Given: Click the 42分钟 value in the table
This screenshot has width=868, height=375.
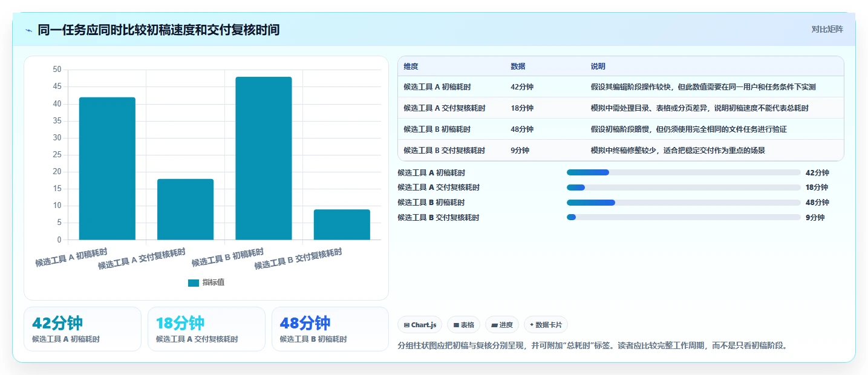Looking at the screenshot, I should tap(522, 87).
